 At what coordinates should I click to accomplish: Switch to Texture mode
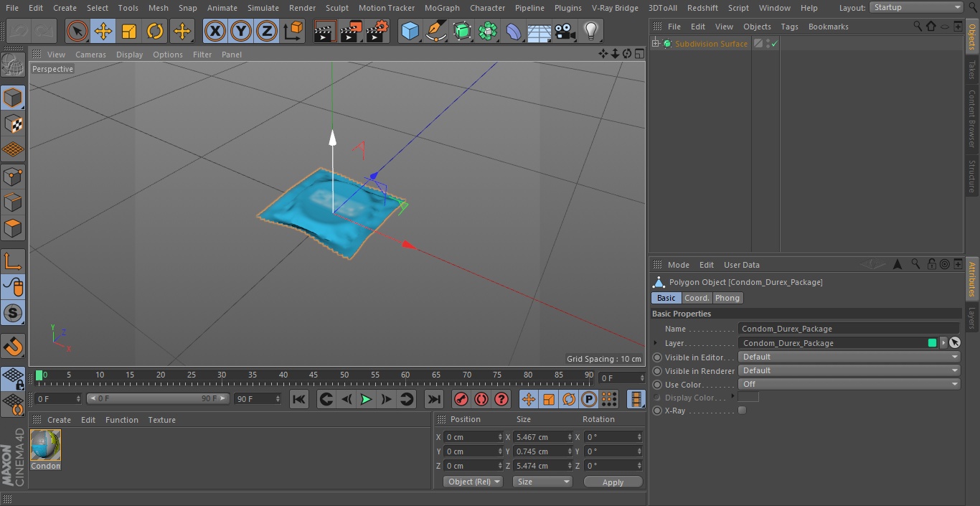(x=13, y=123)
